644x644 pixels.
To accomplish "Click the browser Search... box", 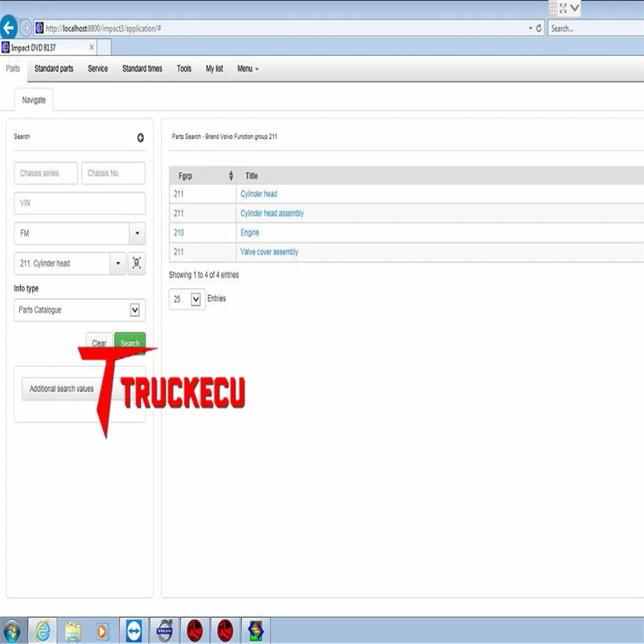I will pyautogui.click(x=596, y=28).
